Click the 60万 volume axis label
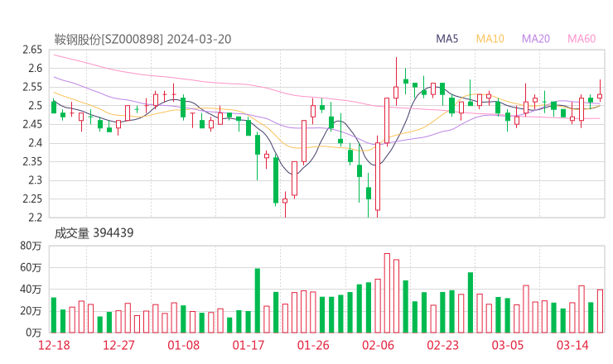The width and height of the screenshot is (613, 364). 31,267
